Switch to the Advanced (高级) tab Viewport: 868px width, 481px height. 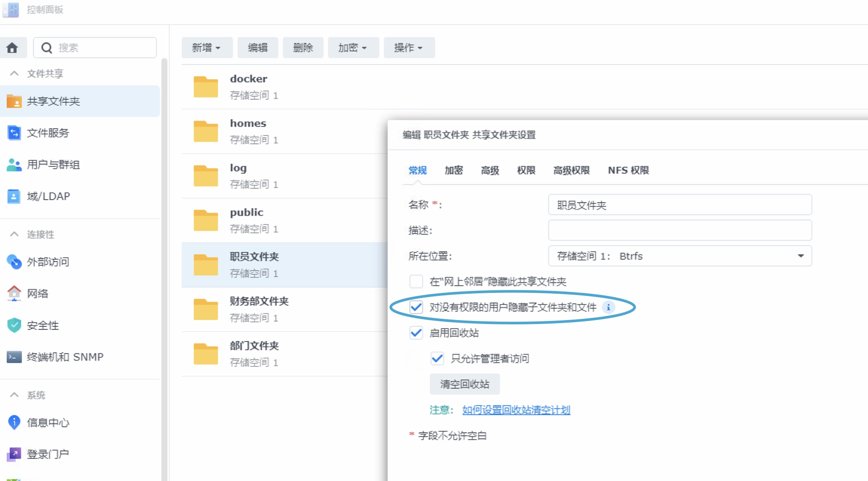coord(490,170)
